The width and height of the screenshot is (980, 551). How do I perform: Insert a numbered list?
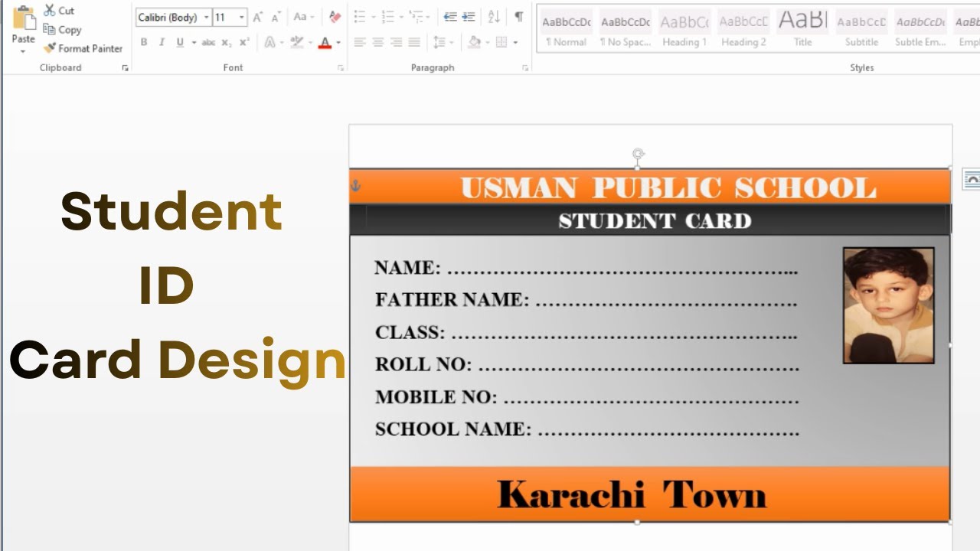tap(388, 17)
